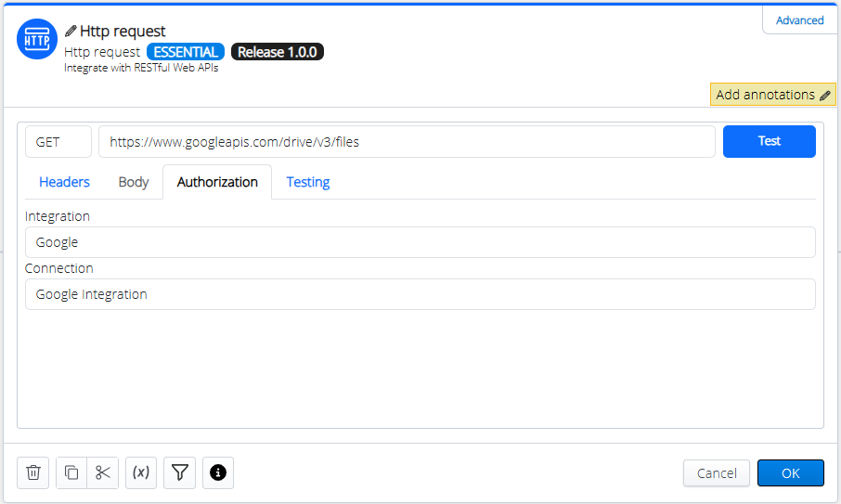841x504 pixels.
Task: Open variables with the (x) icon
Action: point(141,472)
